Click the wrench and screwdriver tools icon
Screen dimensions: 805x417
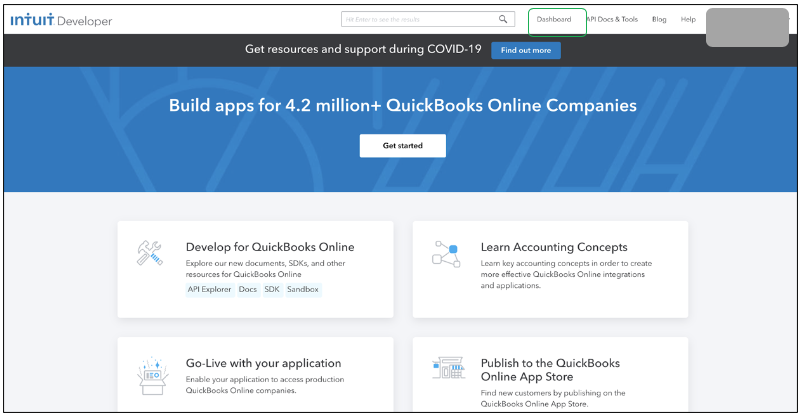(x=149, y=253)
